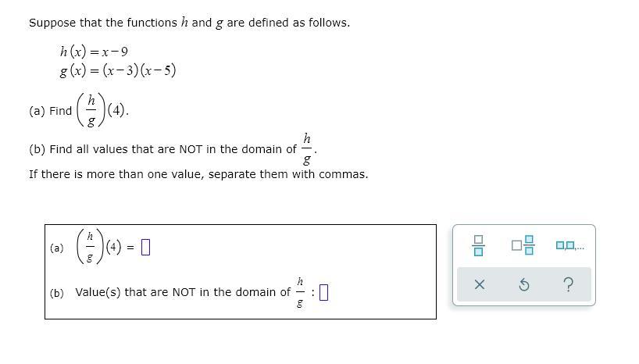Click 'Value(s) that are NOT in the domain' text
Image resolution: width=639 pixels, height=364 pixels.
click(x=183, y=292)
